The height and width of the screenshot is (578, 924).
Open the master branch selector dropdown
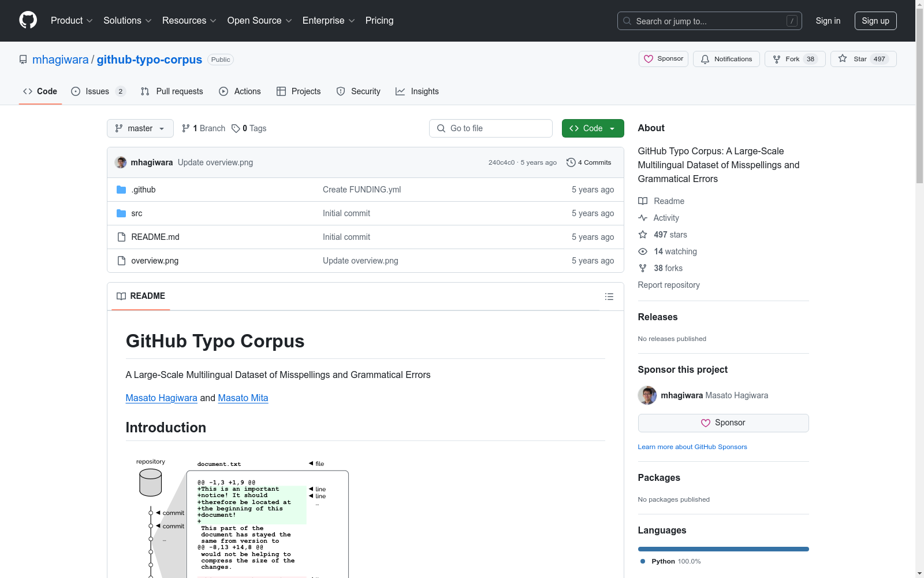[x=140, y=128]
